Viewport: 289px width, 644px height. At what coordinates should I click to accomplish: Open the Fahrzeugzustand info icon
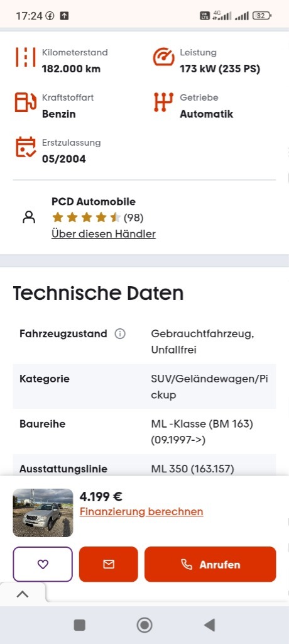tap(120, 334)
